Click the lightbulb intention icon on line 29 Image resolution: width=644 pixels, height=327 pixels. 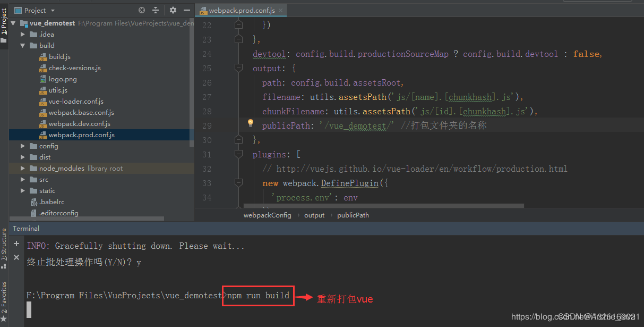[250, 123]
